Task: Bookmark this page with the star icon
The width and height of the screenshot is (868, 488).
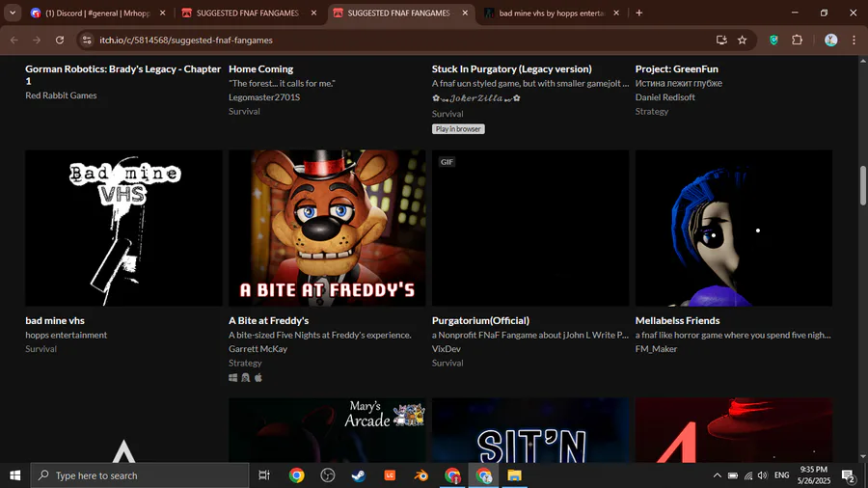Action: (x=743, y=40)
